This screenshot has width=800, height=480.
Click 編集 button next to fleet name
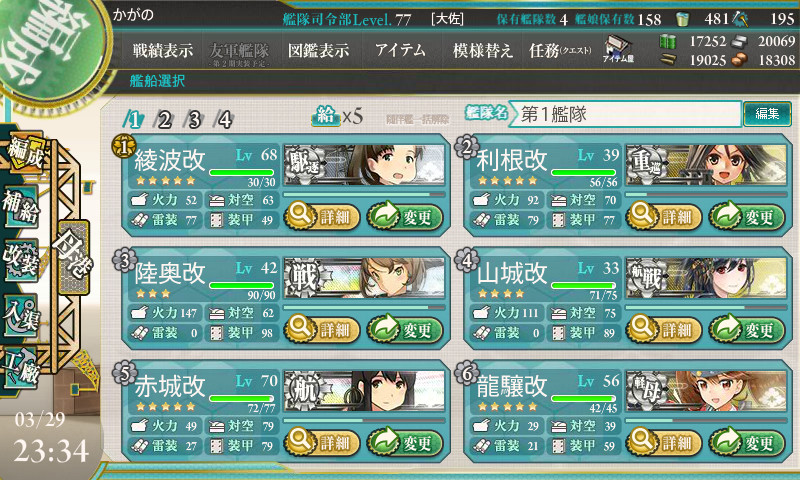tap(767, 114)
